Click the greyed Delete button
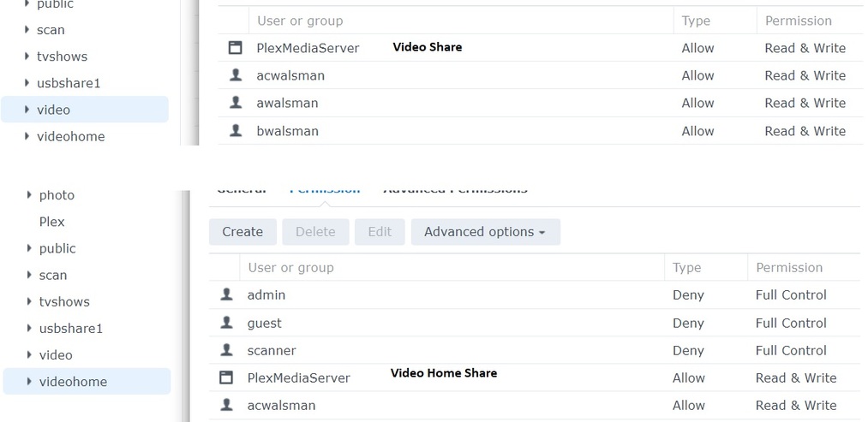This screenshot has width=868, height=422. click(315, 232)
